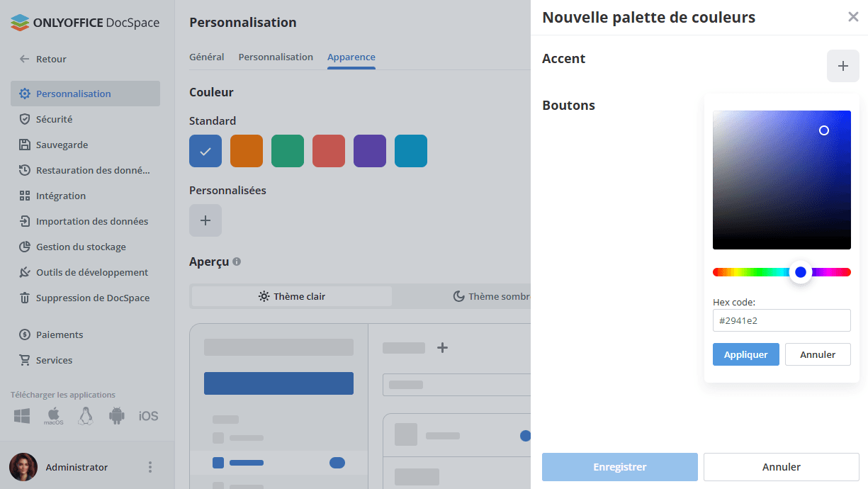Open the Sécurité shield icon section
Screen dimensions: 868x489
pyautogui.click(x=25, y=119)
